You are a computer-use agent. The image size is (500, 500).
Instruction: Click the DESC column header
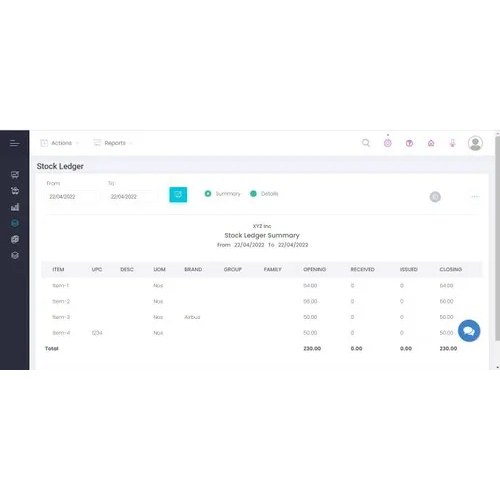coord(127,269)
